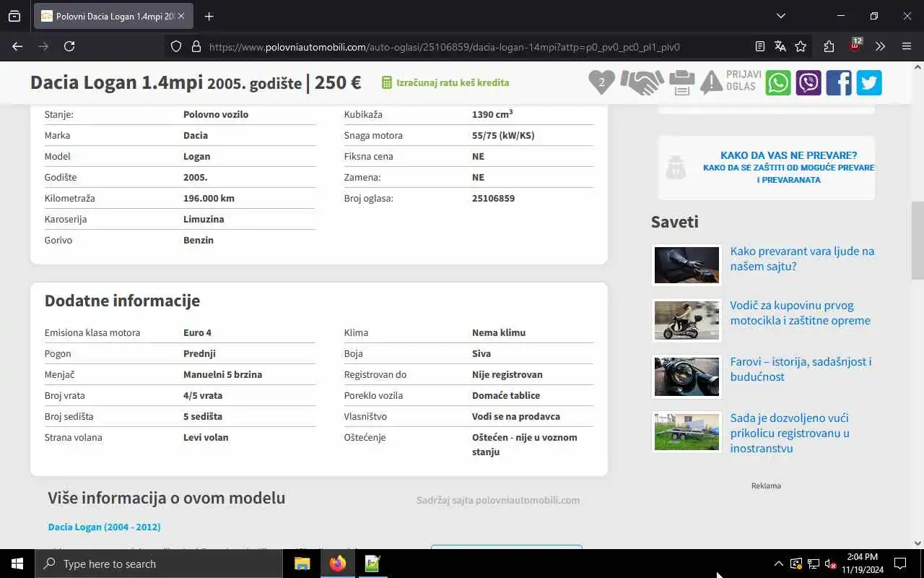Open Kako da vas ne prevare banner
This screenshot has width=924, height=578.
[x=767, y=168]
